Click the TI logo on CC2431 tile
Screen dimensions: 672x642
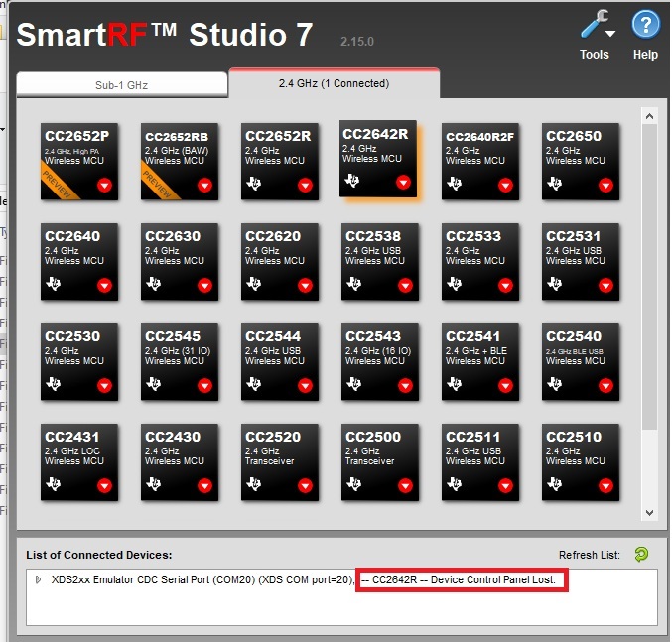point(54,484)
